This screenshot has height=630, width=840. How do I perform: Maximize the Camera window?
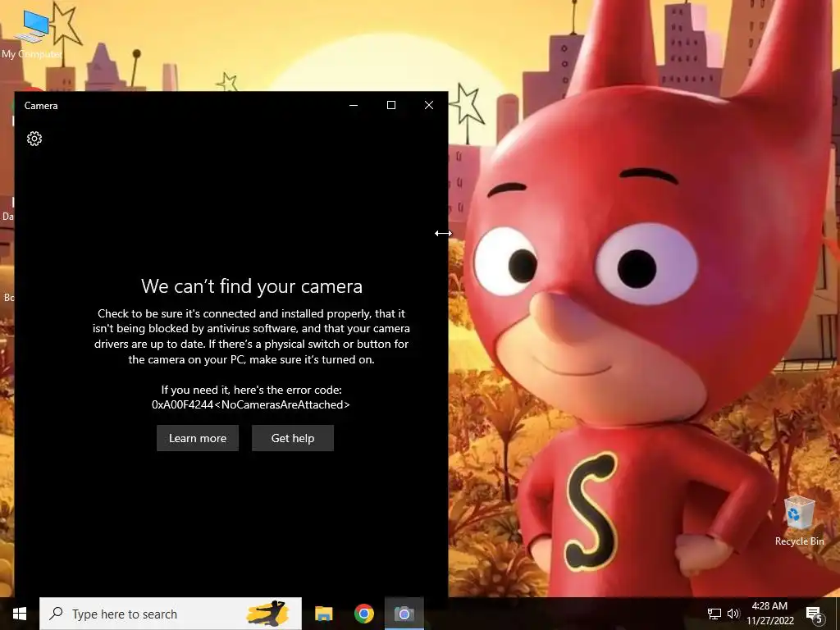[391, 105]
